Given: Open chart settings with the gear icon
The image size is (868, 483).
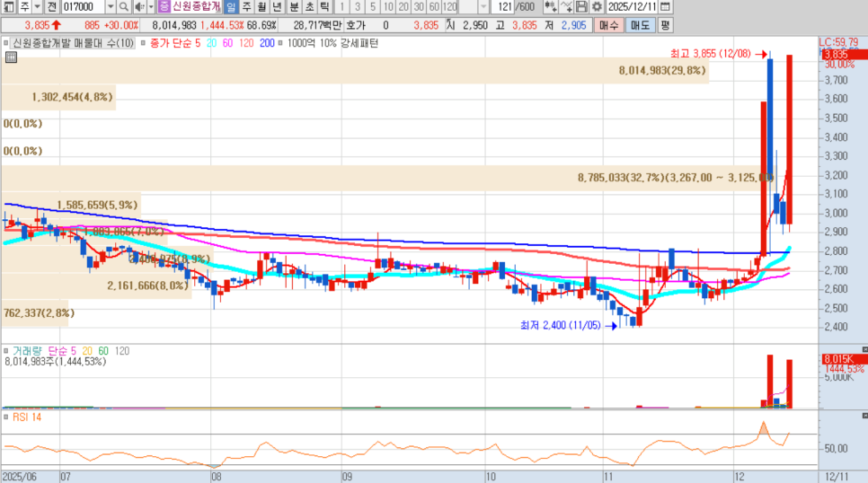Looking at the screenshot, I should [x=597, y=6].
